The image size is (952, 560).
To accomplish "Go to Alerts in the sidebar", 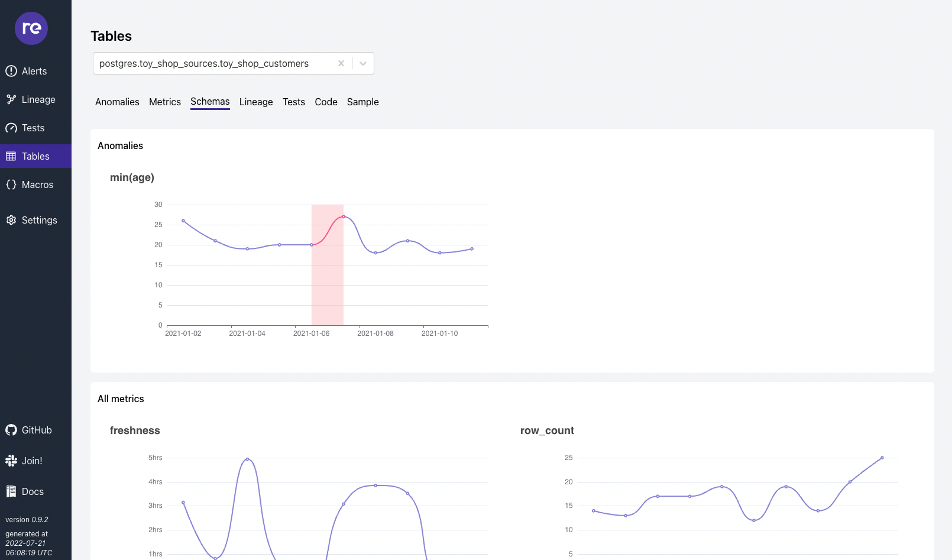I will point(35,71).
